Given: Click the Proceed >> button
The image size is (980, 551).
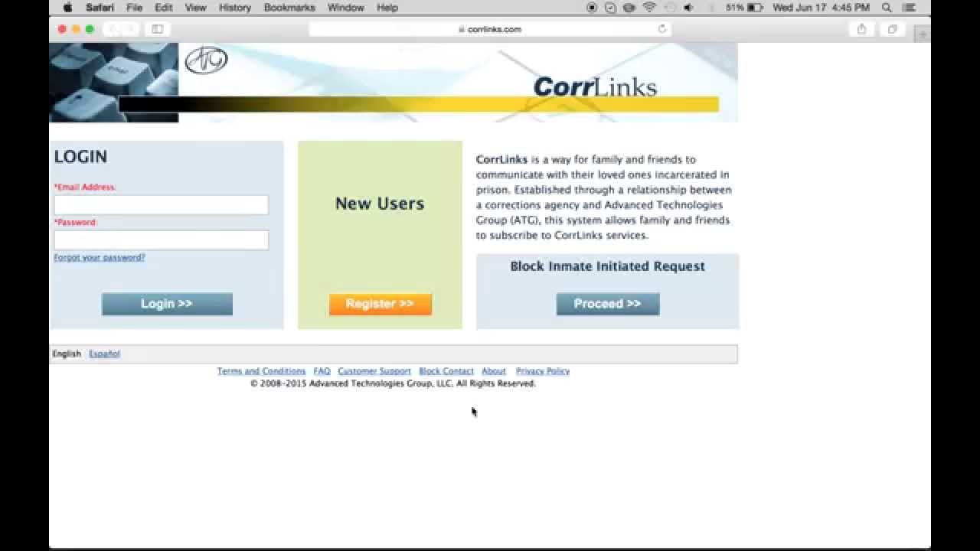Looking at the screenshot, I should point(608,304).
